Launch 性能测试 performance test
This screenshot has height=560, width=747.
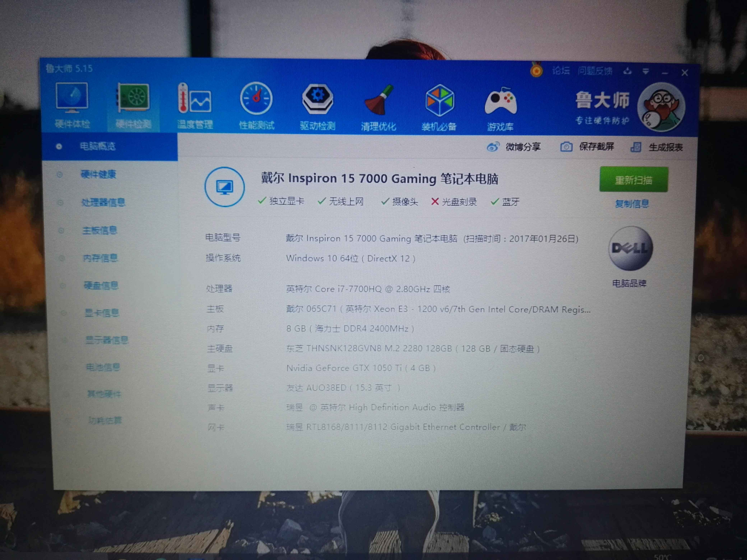pyautogui.click(x=256, y=106)
